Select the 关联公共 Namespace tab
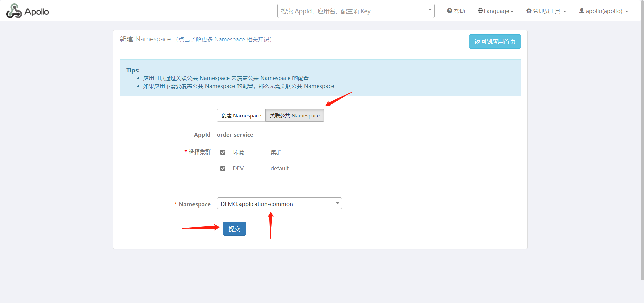 [x=294, y=116]
